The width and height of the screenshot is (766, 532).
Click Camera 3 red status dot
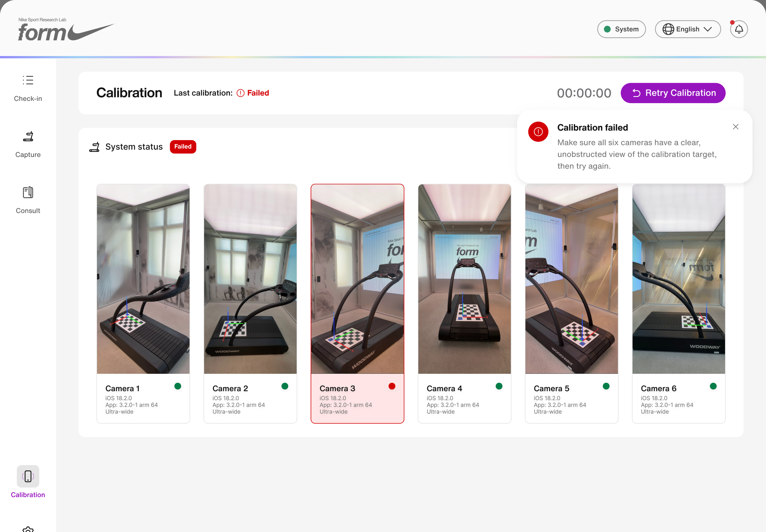coord(392,386)
